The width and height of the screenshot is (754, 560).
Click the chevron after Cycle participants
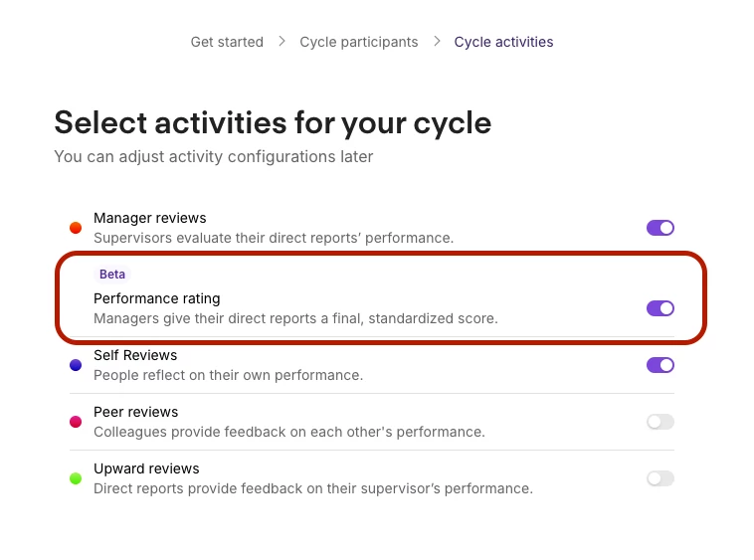click(x=437, y=42)
